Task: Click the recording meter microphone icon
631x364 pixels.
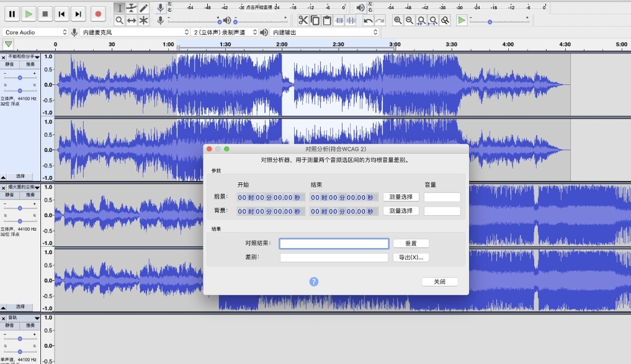Action: click(160, 7)
